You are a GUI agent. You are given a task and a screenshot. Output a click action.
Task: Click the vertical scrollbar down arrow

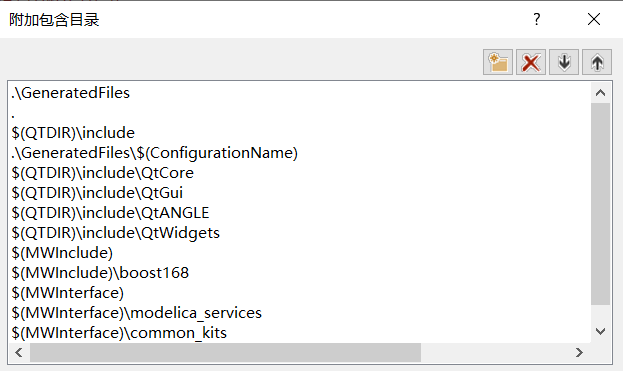pyautogui.click(x=600, y=331)
